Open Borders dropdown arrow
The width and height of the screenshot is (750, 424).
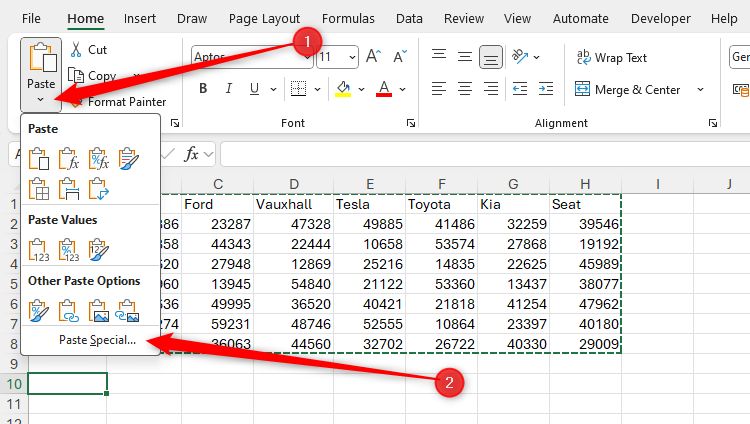317,89
